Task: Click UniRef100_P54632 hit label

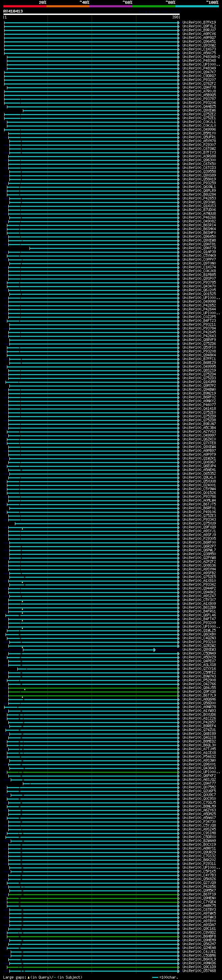Action: 199,757
